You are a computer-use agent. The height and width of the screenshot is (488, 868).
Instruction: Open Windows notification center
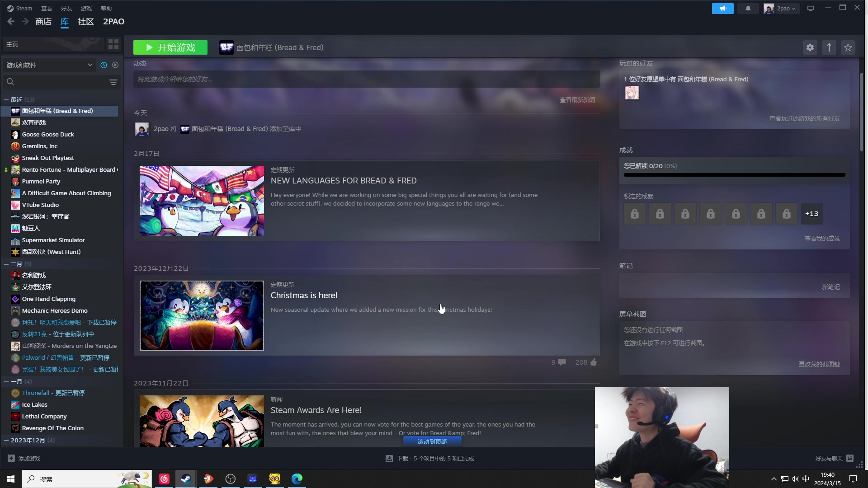(853, 479)
